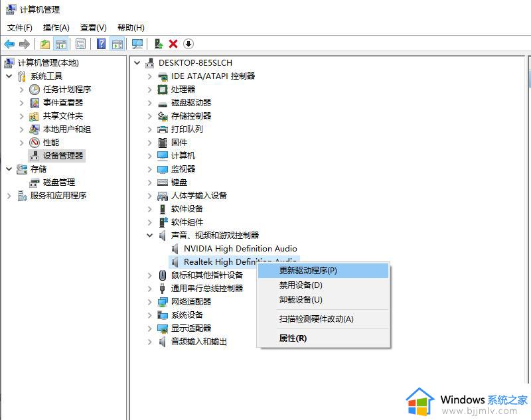
Task: Click the 网络适配器 icon
Action: [163, 302]
